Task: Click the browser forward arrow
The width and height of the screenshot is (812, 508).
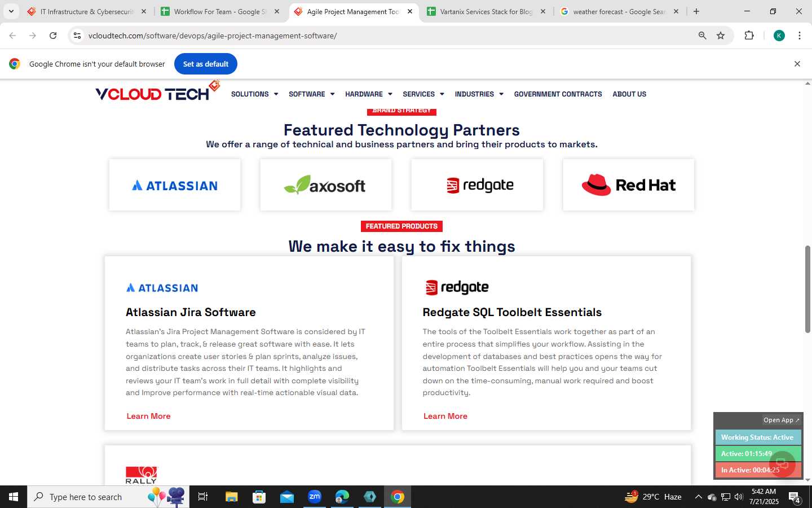Action: coord(33,36)
